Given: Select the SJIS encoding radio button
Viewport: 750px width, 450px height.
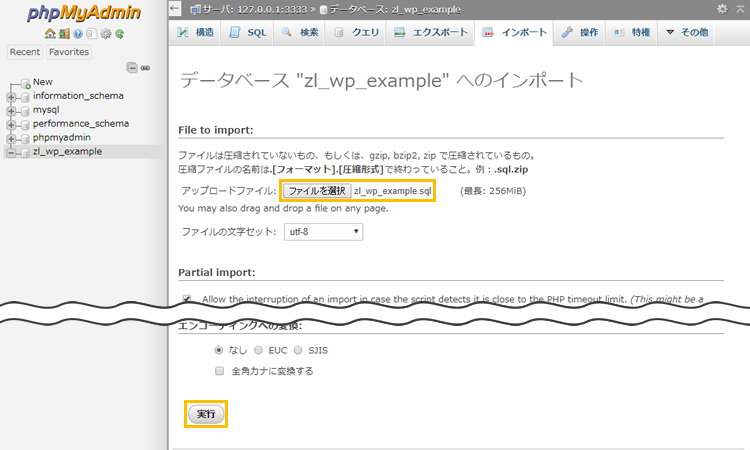Looking at the screenshot, I should [x=299, y=351].
